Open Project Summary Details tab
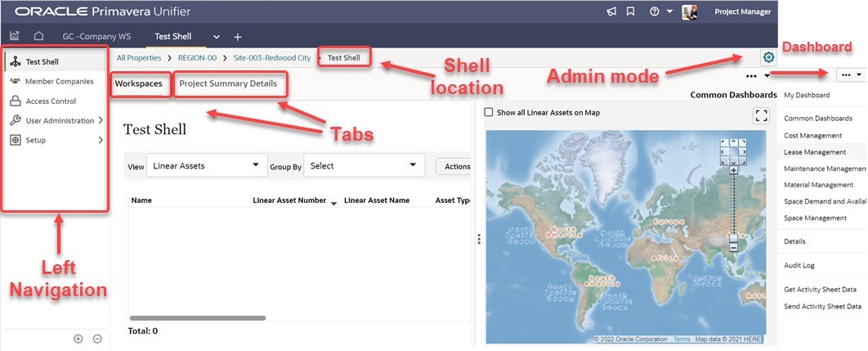 tap(228, 83)
